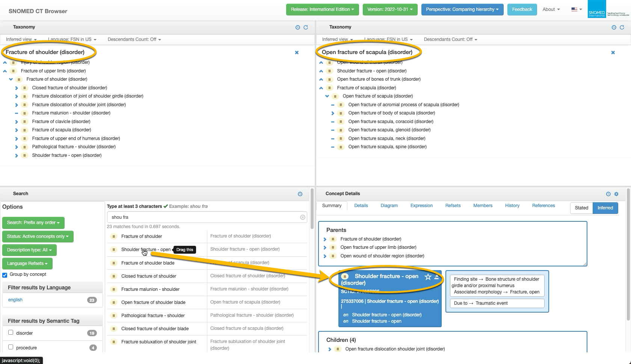The height and width of the screenshot is (364, 631).
Task: Toggle Group by concept checkbox
Action: (5, 275)
